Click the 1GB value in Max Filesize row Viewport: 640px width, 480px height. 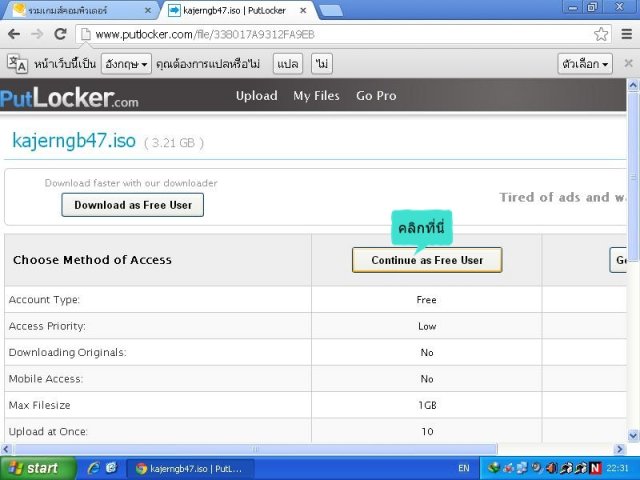(427, 405)
